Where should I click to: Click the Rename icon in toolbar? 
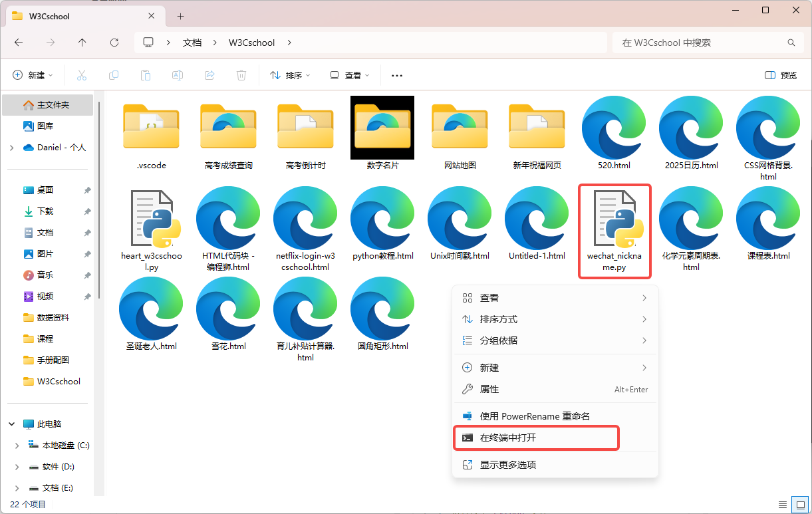coord(178,75)
